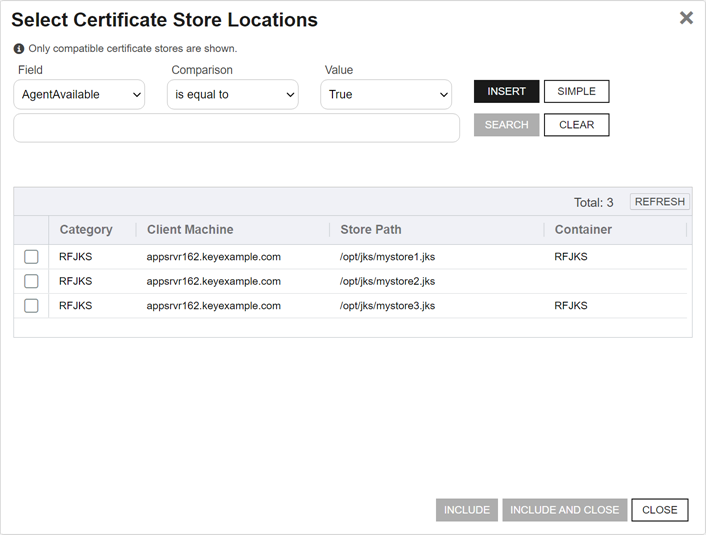Tick the checkbox for mystore3.jks
The height and width of the screenshot is (535, 706).
click(x=31, y=306)
